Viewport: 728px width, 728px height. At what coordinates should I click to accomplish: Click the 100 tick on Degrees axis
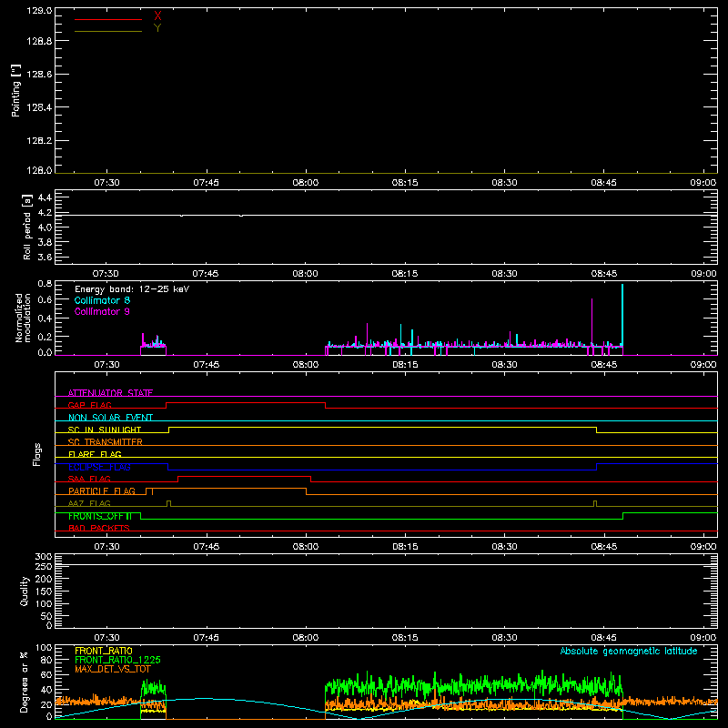(x=44, y=648)
